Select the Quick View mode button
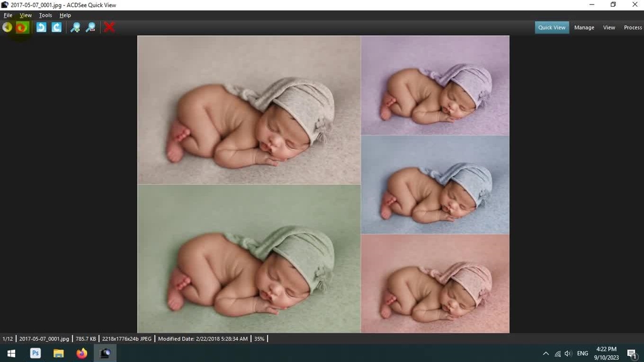Image resolution: width=644 pixels, height=362 pixels. point(551,28)
